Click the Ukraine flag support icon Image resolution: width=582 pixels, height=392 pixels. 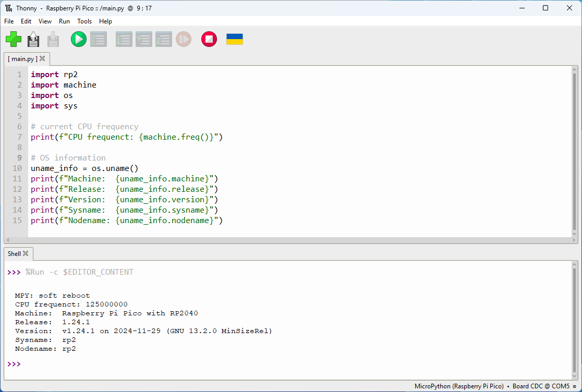coord(235,39)
